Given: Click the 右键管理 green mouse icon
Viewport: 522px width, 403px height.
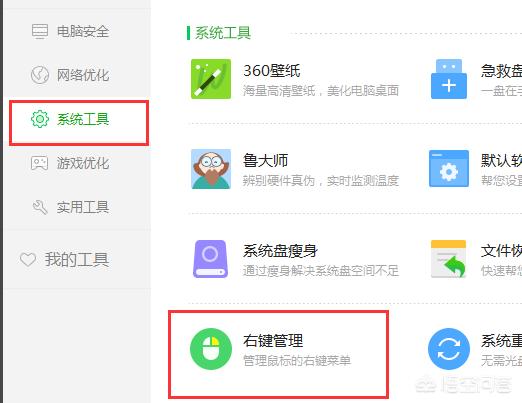Looking at the screenshot, I should (211, 349).
